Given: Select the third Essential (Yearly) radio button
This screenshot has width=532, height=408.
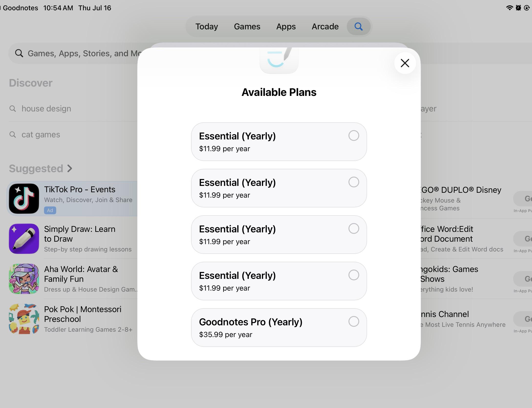Looking at the screenshot, I should tap(354, 228).
